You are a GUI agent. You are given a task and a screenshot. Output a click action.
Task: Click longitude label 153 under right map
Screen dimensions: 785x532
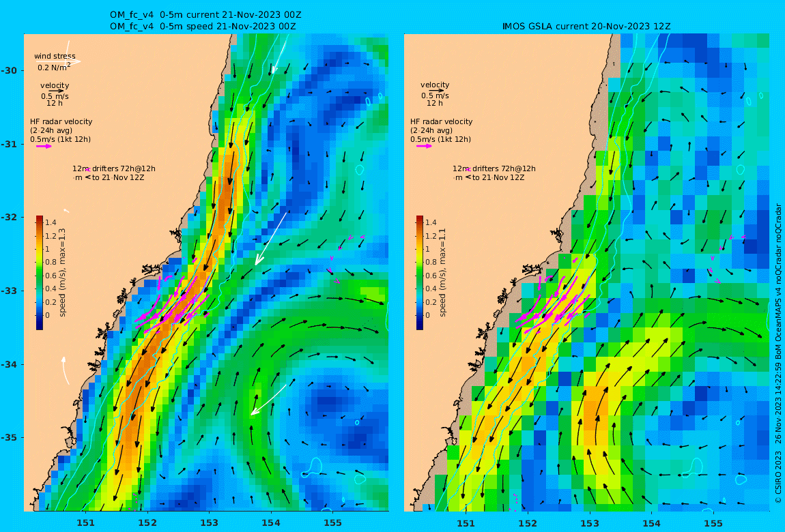pyautogui.click(x=590, y=523)
